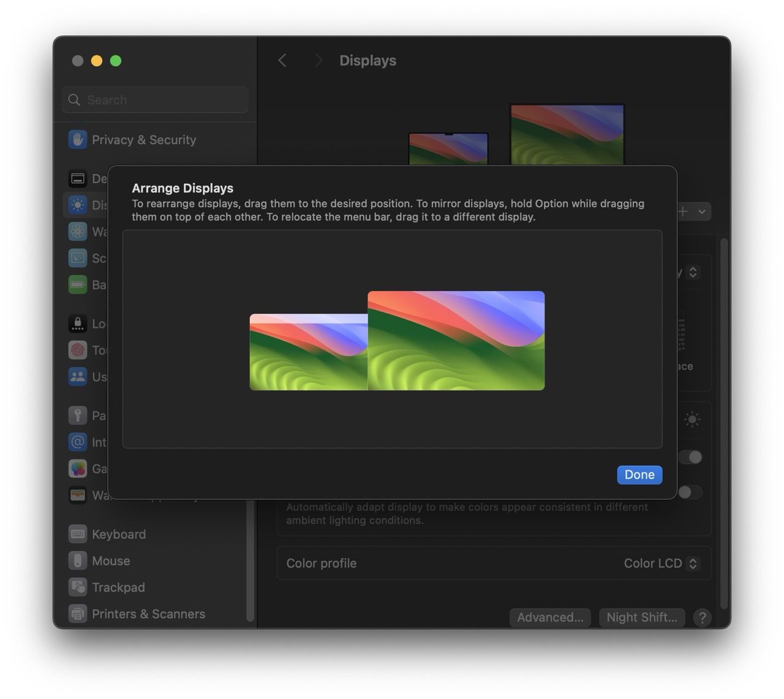Viewport: 784px width, 699px height.
Task: Expand the plus add-display dropdown
Action: coord(693,211)
